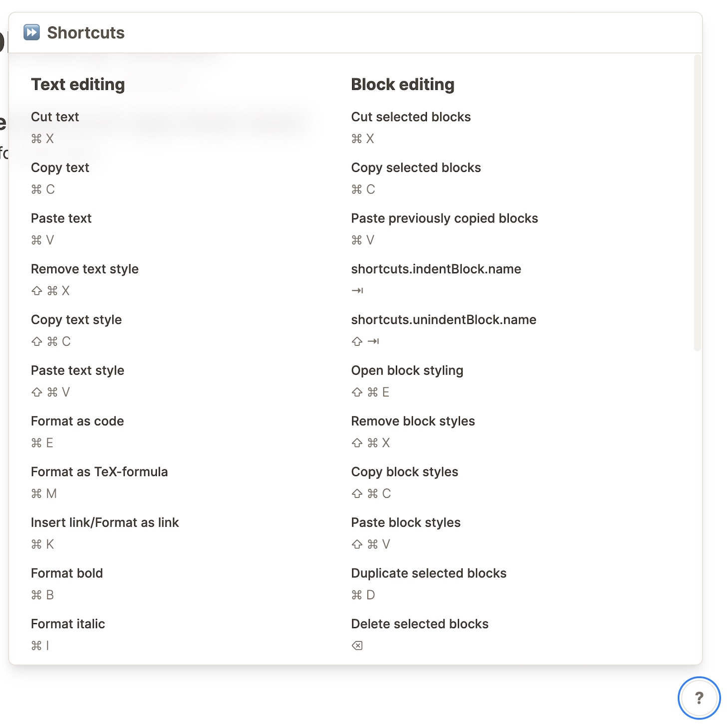Viewport: 728px width, 727px height.
Task: Click ⇧ ⌘ C under Copy block styles
Action: 371,494
